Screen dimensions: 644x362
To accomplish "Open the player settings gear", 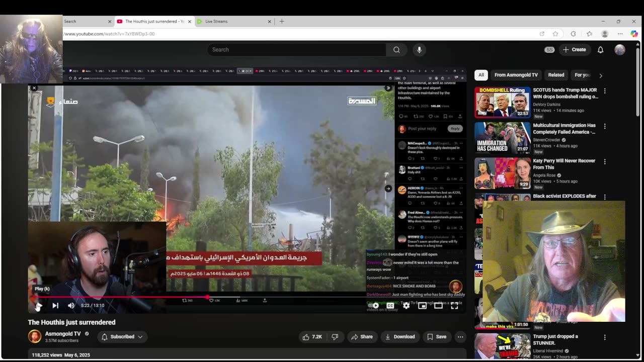I will coord(406,305).
